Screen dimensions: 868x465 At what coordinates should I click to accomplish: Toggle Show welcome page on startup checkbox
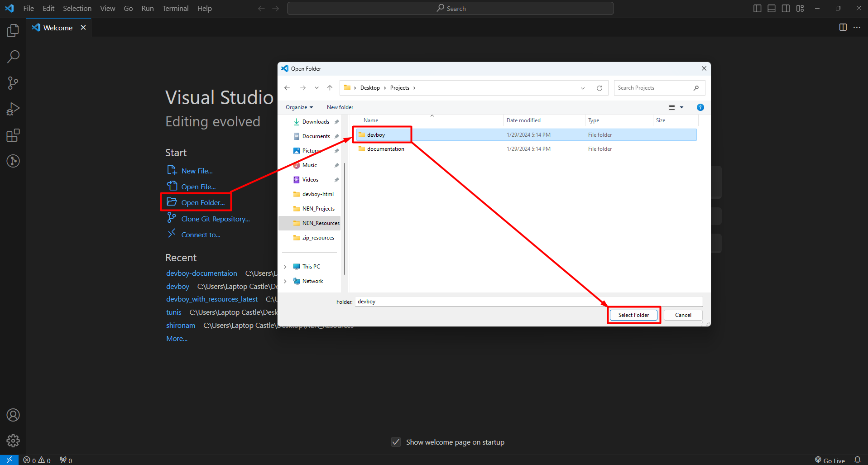pyautogui.click(x=396, y=442)
